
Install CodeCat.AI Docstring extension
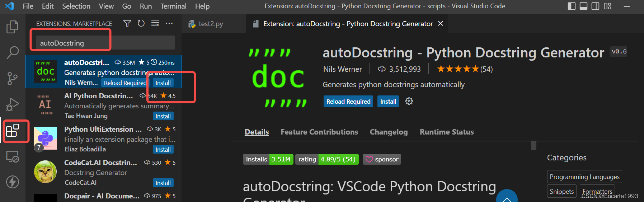point(163,183)
